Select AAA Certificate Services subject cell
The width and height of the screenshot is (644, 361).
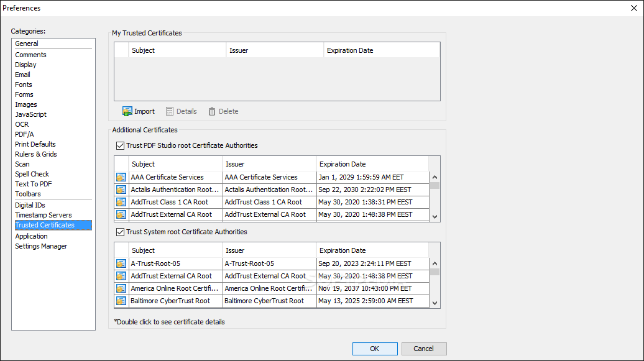(x=175, y=178)
